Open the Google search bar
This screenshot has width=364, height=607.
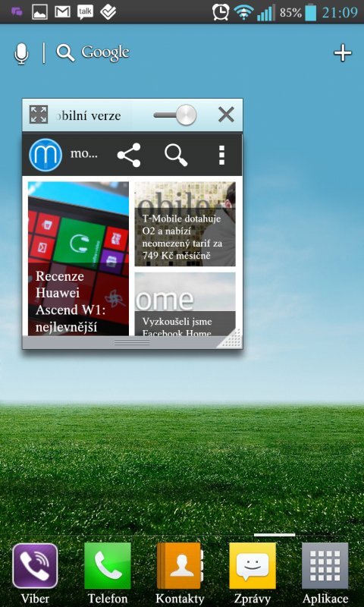[x=93, y=52]
